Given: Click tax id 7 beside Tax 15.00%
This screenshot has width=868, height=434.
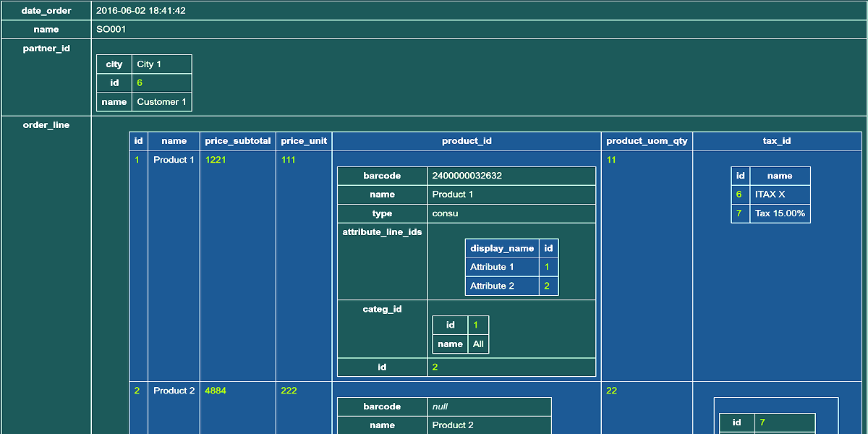Looking at the screenshot, I should 740,213.
